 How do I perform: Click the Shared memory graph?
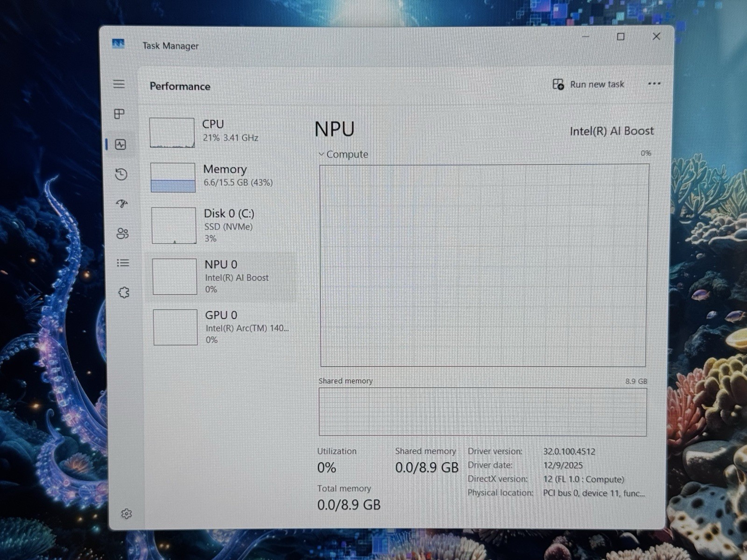[483, 412]
